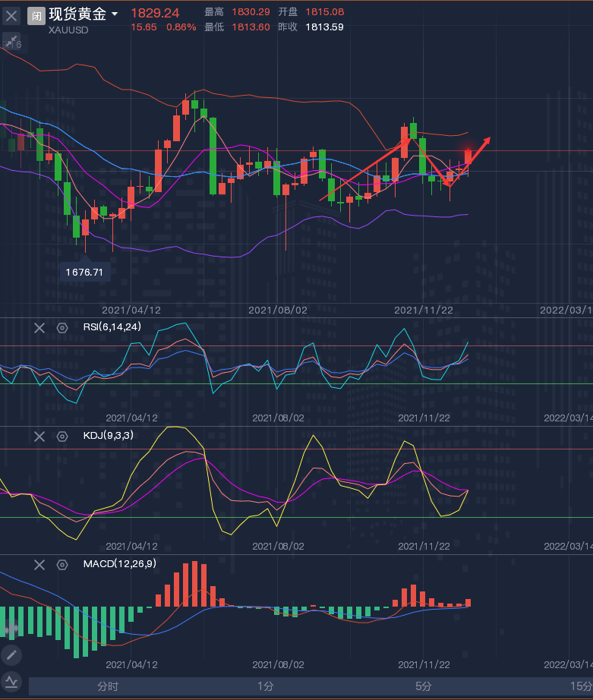Screen dimensions: 593x700
Task: Open KDJ indicator settings
Action: (x=62, y=436)
